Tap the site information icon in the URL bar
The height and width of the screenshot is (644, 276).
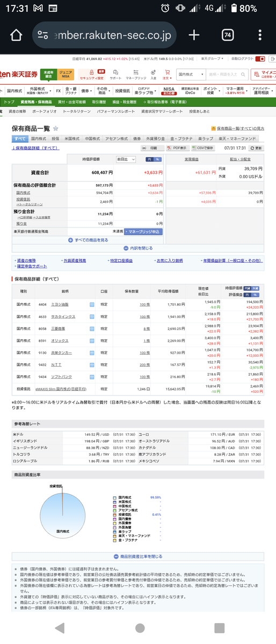tap(43, 35)
